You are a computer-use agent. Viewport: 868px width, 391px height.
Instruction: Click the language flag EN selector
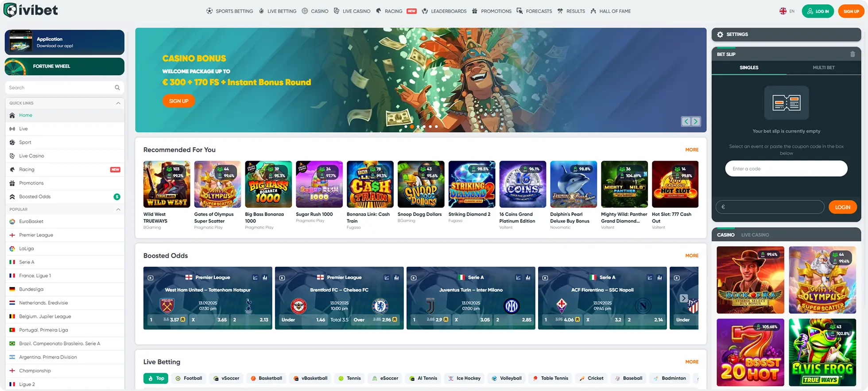(x=787, y=11)
